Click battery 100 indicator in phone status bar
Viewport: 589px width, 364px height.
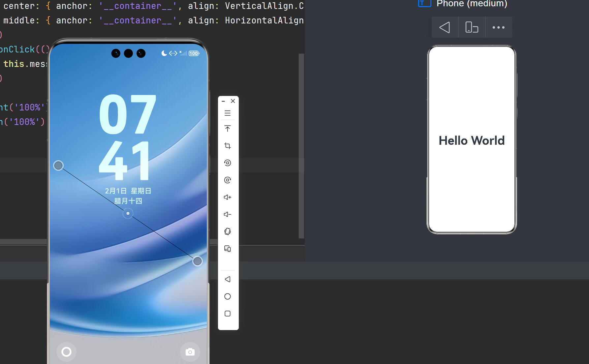194,53
